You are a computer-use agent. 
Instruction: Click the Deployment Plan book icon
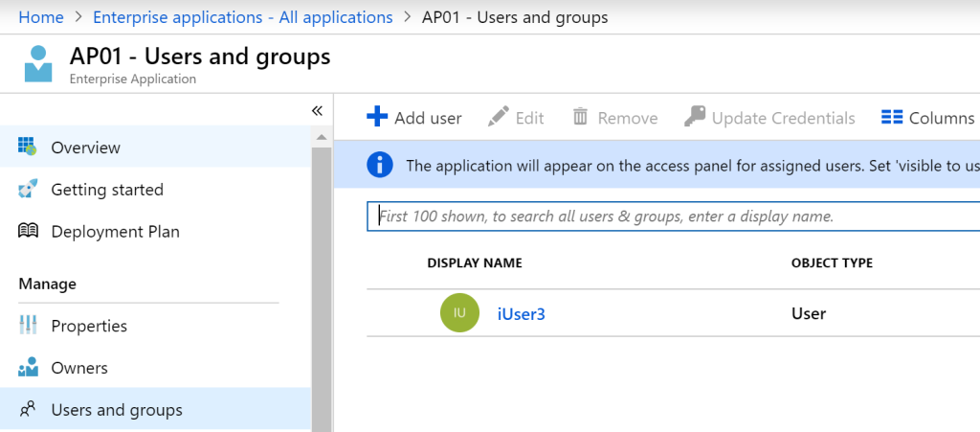coord(28,231)
